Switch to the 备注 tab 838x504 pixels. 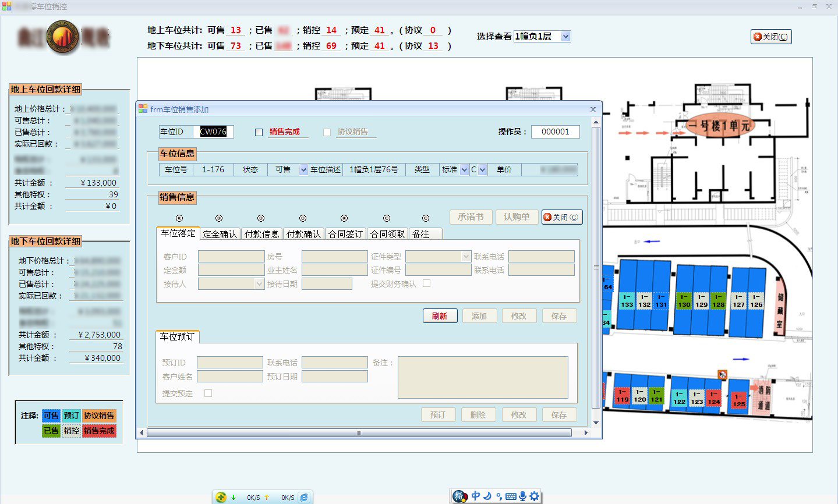pos(425,234)
